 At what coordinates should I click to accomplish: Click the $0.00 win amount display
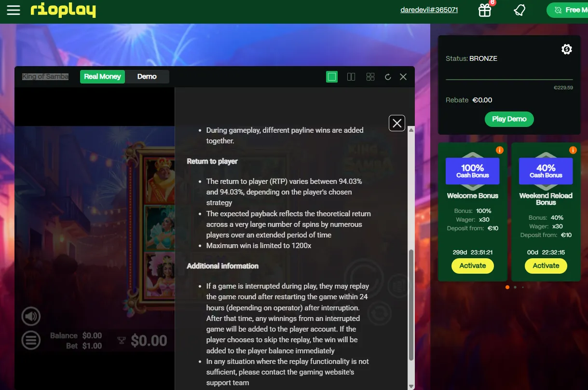point(149,341)
